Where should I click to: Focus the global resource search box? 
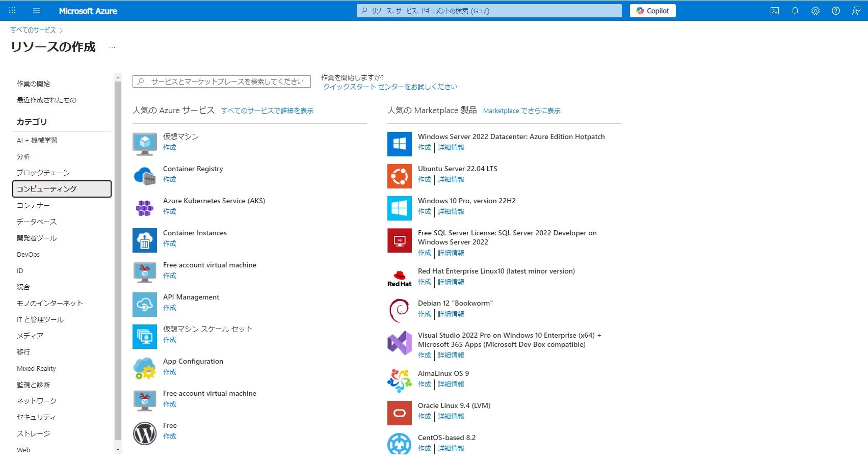click(489, 11)
